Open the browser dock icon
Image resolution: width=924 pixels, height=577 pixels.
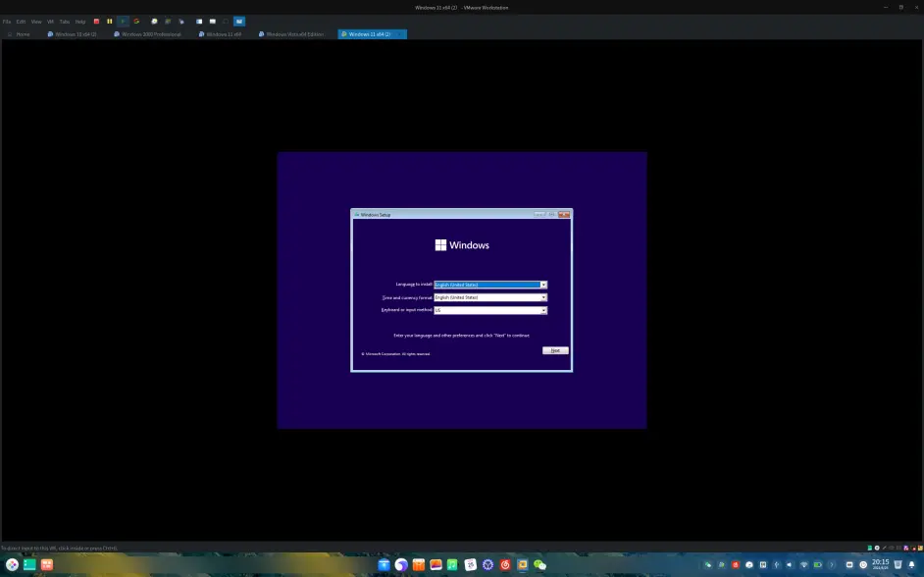point(401,564)
